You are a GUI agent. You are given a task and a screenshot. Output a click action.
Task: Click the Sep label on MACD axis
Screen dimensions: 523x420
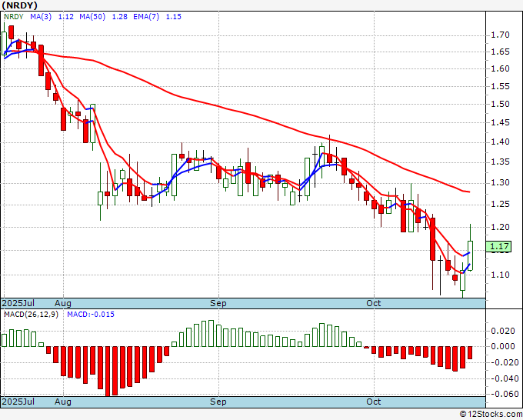[x=218, y=402]
